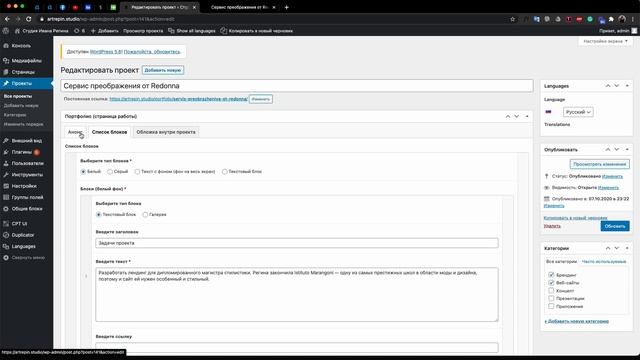Viewport: 640px width, 360px height.
Task: Select the Серый block type radio
Action: [110, 172]
